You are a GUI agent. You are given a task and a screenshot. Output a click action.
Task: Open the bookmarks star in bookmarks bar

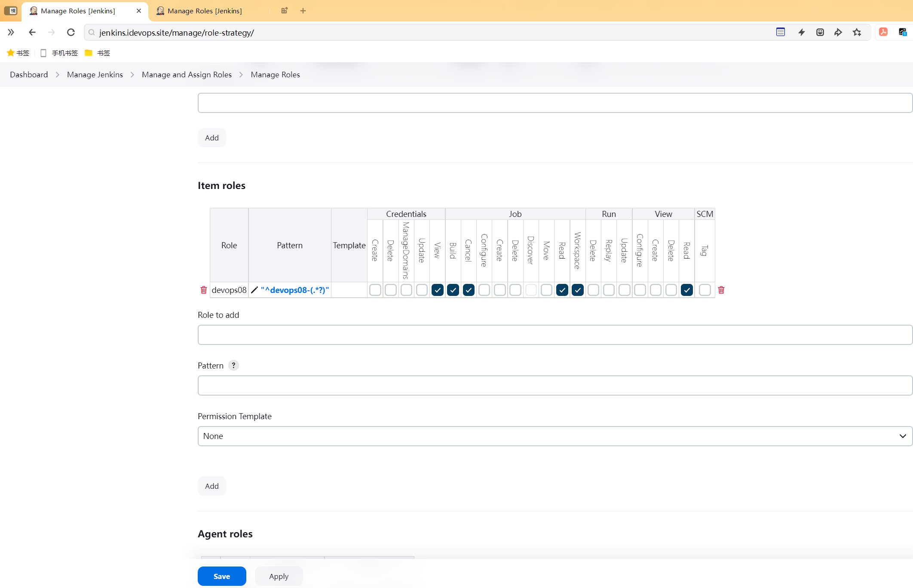coord(18,53)
